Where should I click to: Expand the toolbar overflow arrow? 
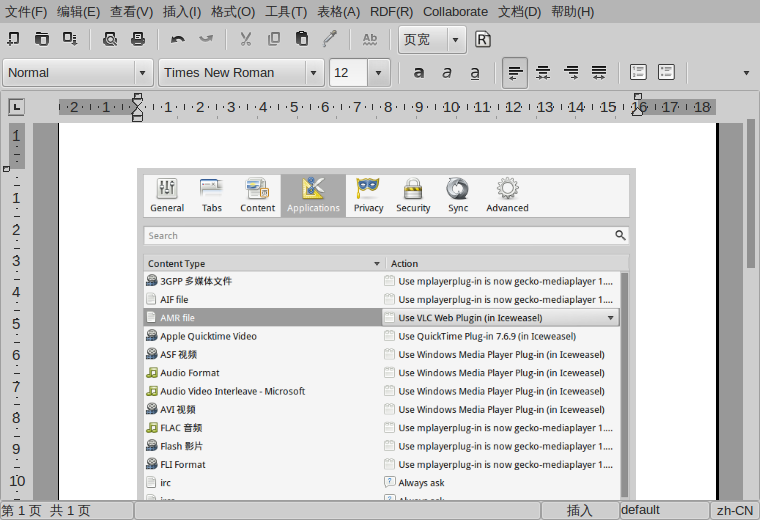tap(746, 73)
